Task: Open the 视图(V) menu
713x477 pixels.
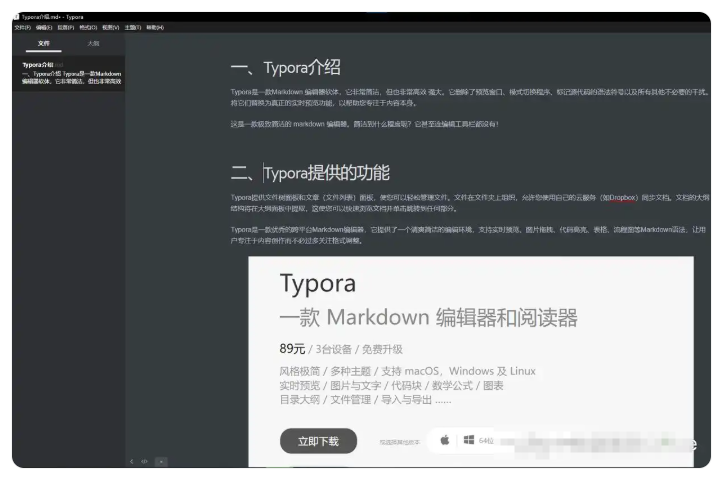Action: (110, 28)
